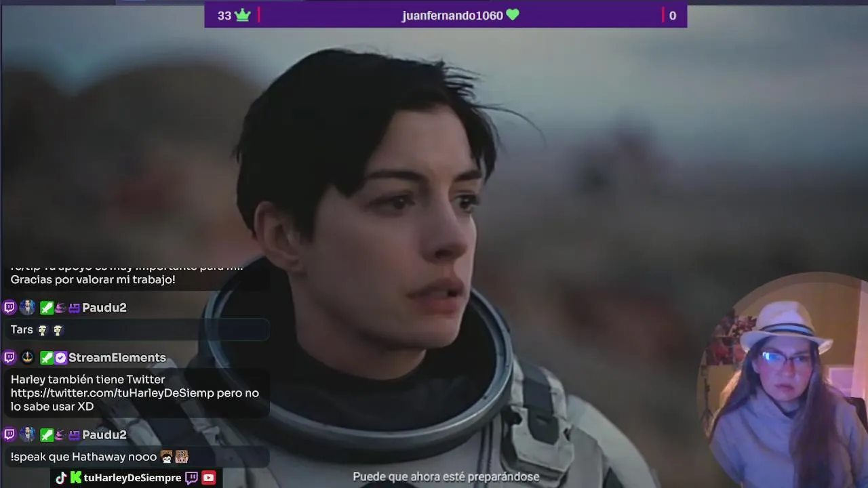Click the juanfernando1060 name in the top bar
This screenshot has height=488, width=868.
tap(452, 16)
